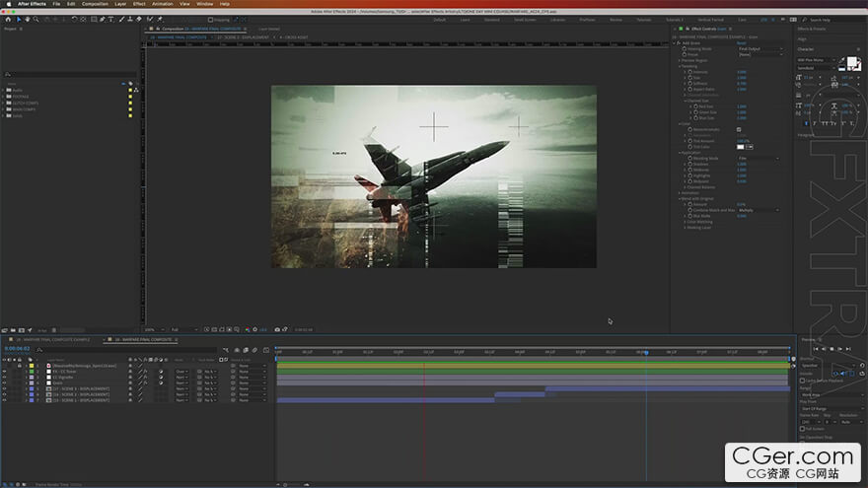Select the Hand tool
Image resolution: width=868 pixels, height=488 pixels.
[27, 19]
